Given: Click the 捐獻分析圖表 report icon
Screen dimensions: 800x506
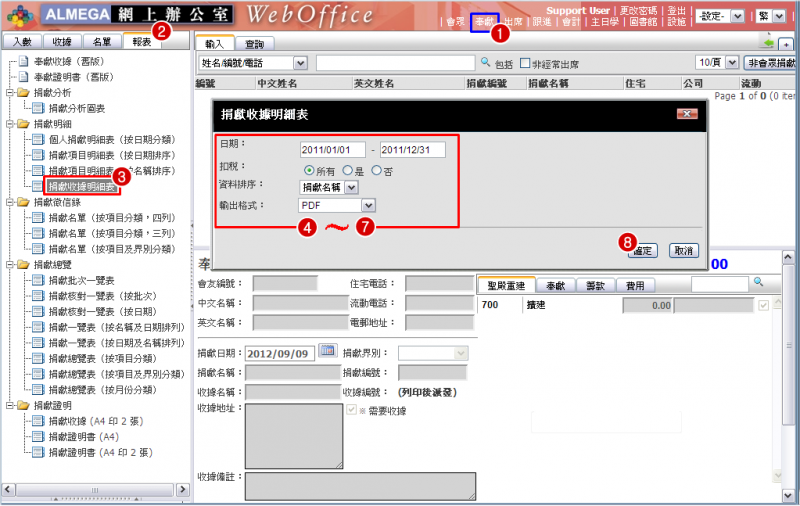Looking at the screenshot, I should point(38,108).
